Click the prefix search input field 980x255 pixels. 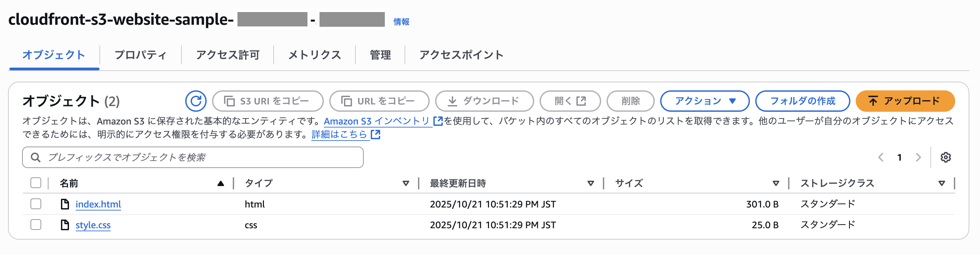pyautogui.click(x=190, y=157)
